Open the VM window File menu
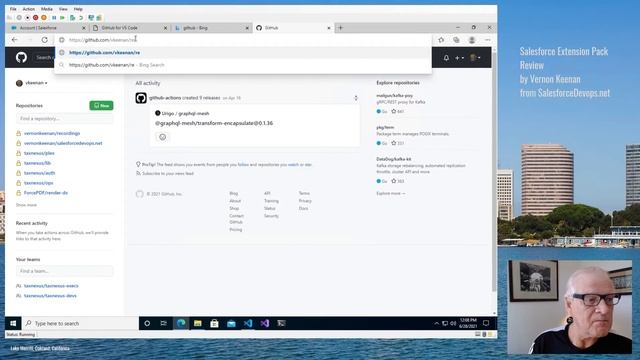This screenshot has height=360, width=640. (13, 9)
